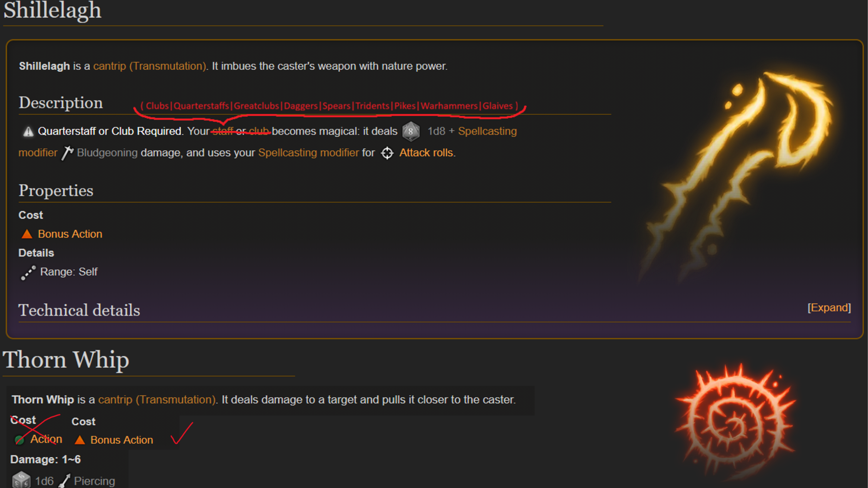Click Thorn Whip's orange Bonus Action triangle
Screen dimensions: 868x488
coord(80,440)
